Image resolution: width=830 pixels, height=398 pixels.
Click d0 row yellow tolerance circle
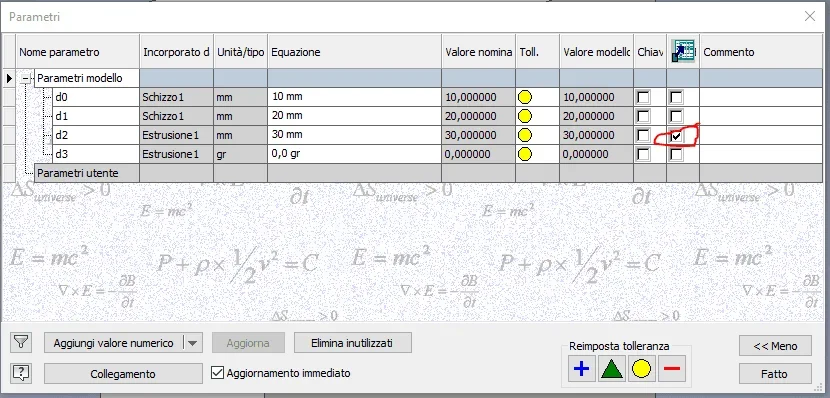525,97
